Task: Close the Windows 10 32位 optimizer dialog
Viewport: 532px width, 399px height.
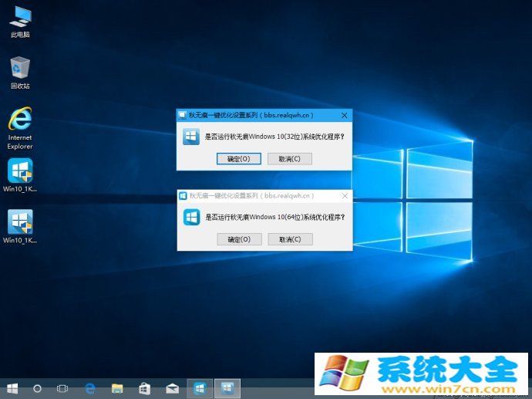Action: 344,115
